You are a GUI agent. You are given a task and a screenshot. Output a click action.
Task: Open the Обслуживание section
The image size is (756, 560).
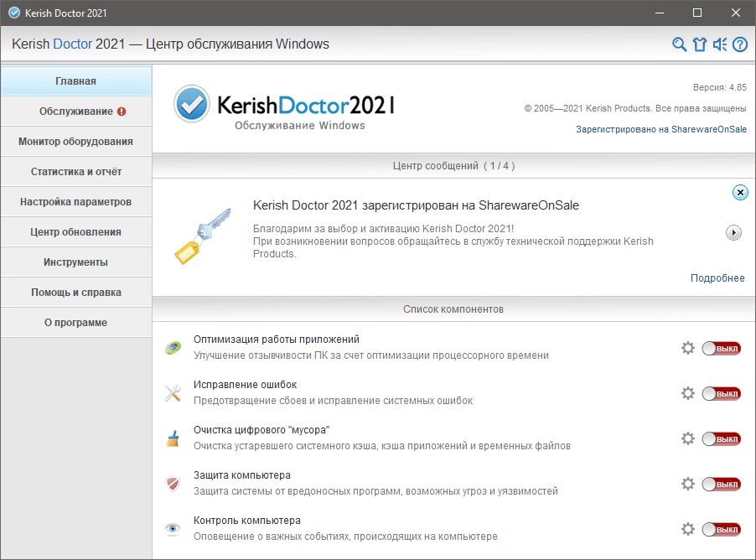pyautogui.click(x=76, y=111)
